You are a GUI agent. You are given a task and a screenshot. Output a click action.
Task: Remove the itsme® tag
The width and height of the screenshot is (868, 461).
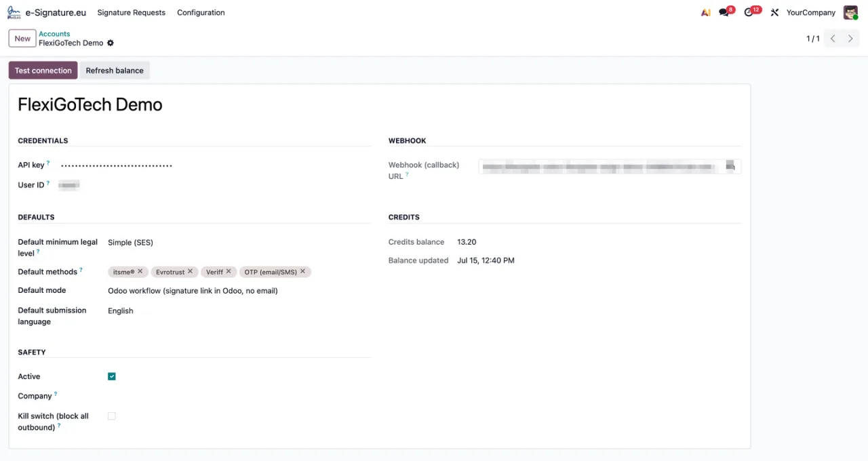(140, 271)
